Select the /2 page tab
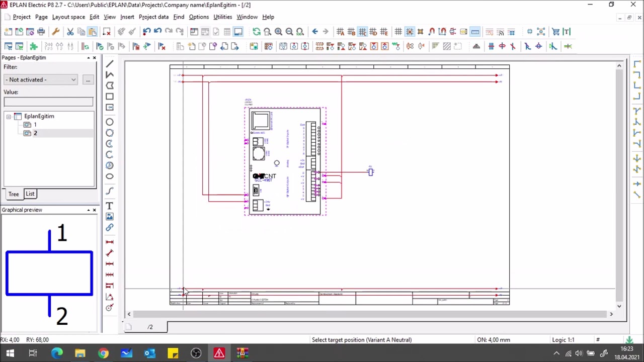 click(150, 327)
